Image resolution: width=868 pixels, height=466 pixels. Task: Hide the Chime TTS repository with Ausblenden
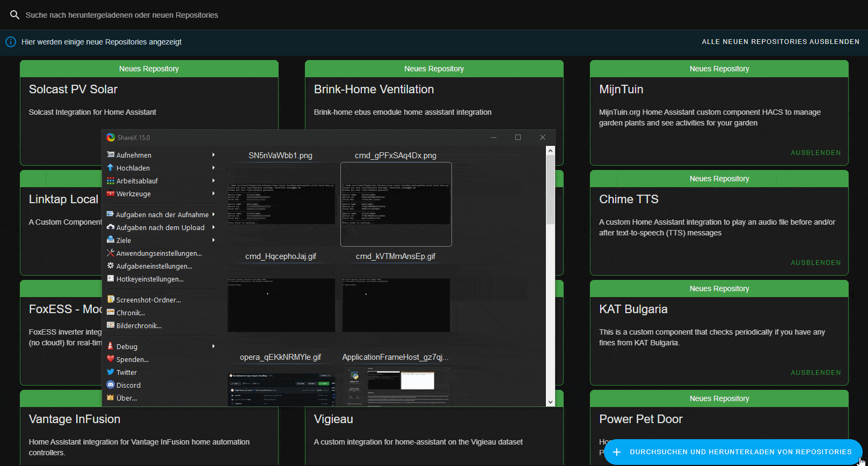coord(815,263)
